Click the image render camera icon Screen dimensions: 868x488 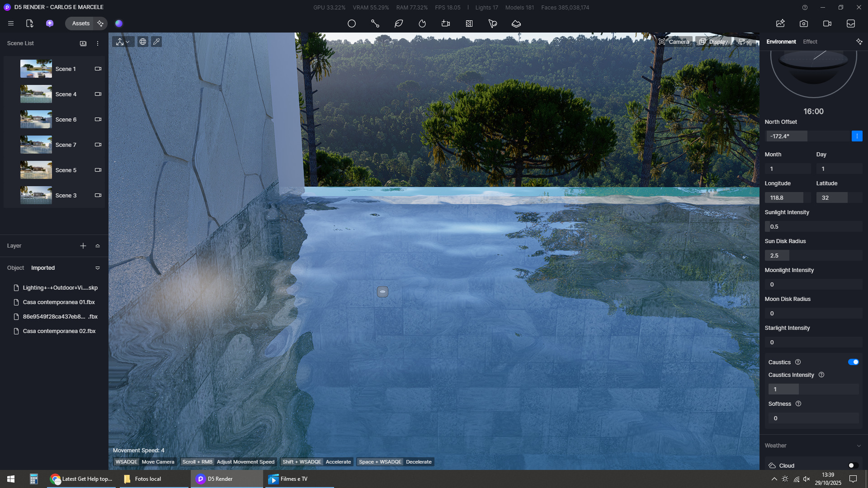(x=804, y=23)
